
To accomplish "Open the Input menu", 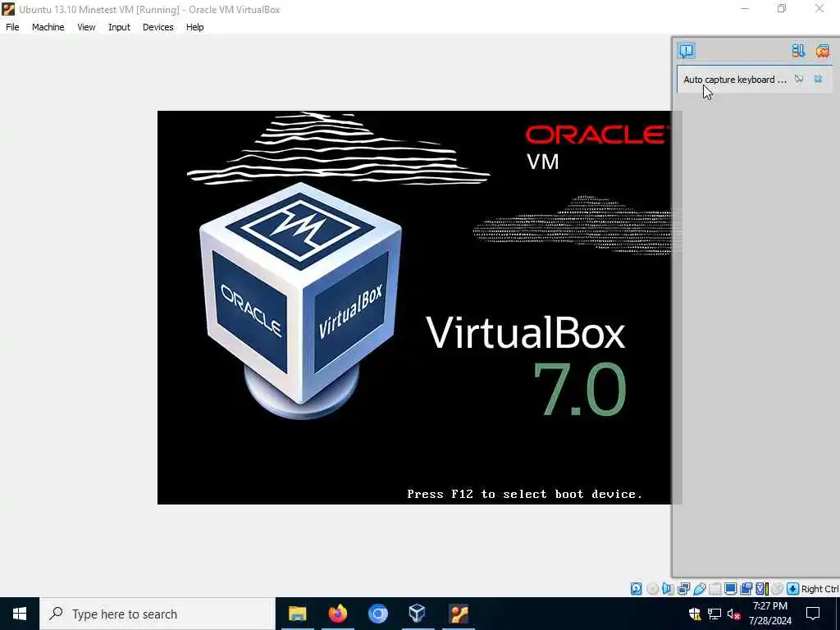I will point(119,27).
